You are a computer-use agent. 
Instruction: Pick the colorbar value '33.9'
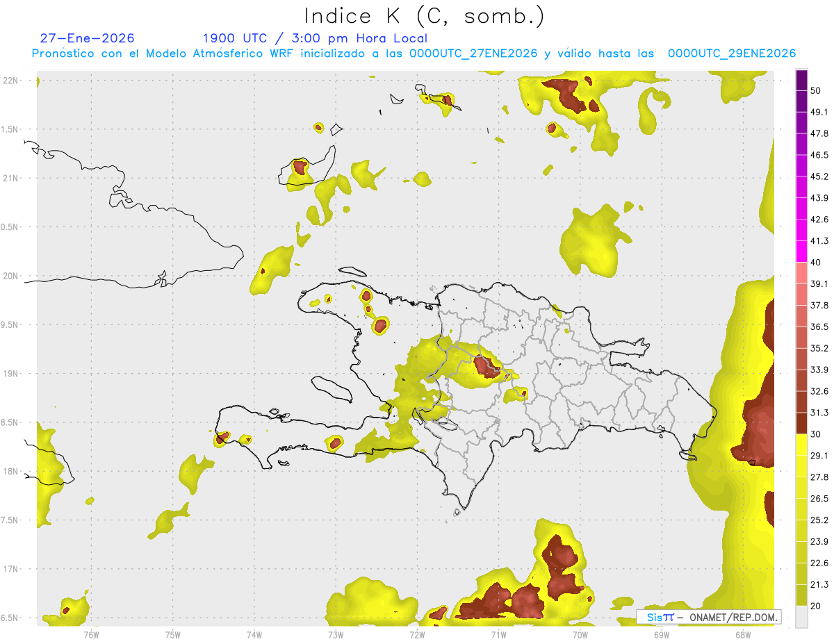(819, 370)
